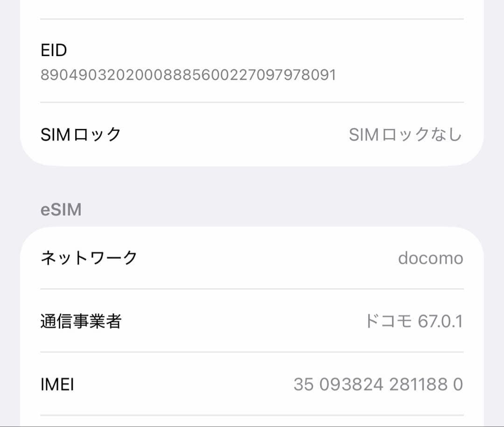The image size is (504, 427).
Task: Select the EID label
Action: (x=53, y=50)
